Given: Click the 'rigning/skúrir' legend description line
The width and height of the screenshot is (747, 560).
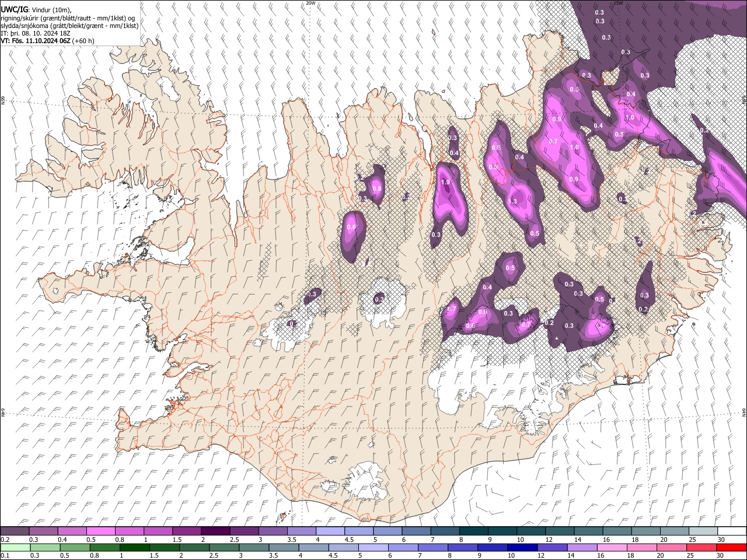Looking at the screenshot, I should (x=68, y=17).
